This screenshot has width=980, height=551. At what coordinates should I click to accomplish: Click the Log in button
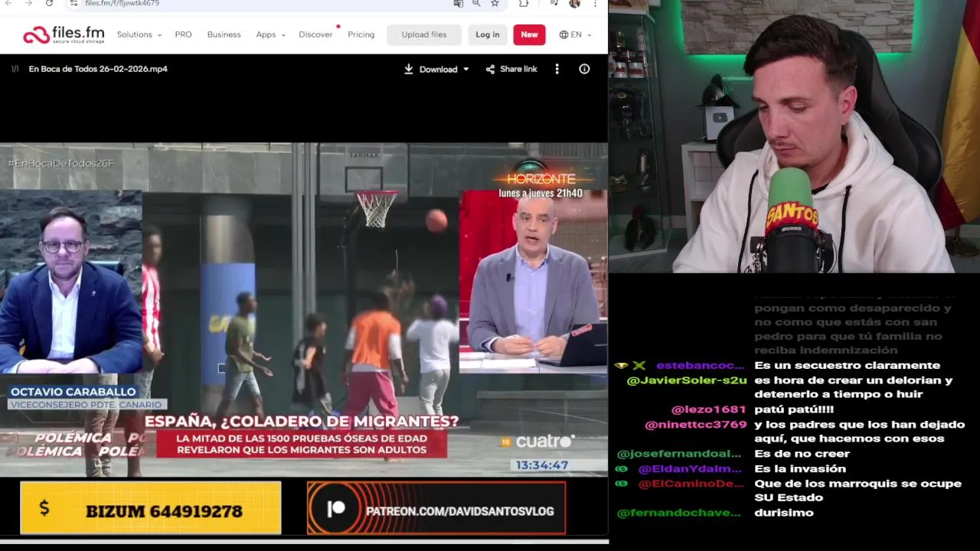tap(487, 34)
